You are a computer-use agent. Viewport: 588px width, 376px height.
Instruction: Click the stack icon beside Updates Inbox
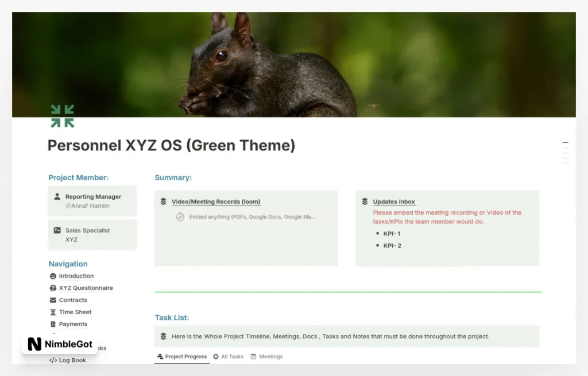[365, 201]
